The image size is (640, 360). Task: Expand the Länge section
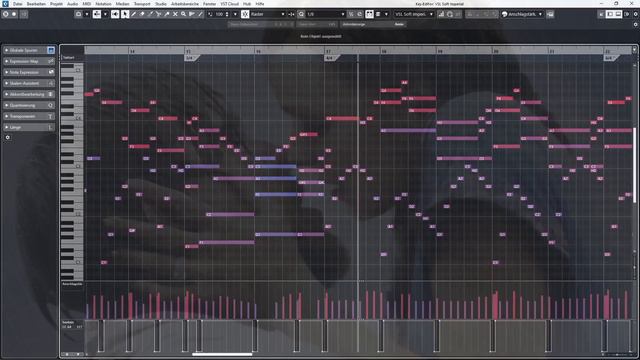tap(7, 127)
